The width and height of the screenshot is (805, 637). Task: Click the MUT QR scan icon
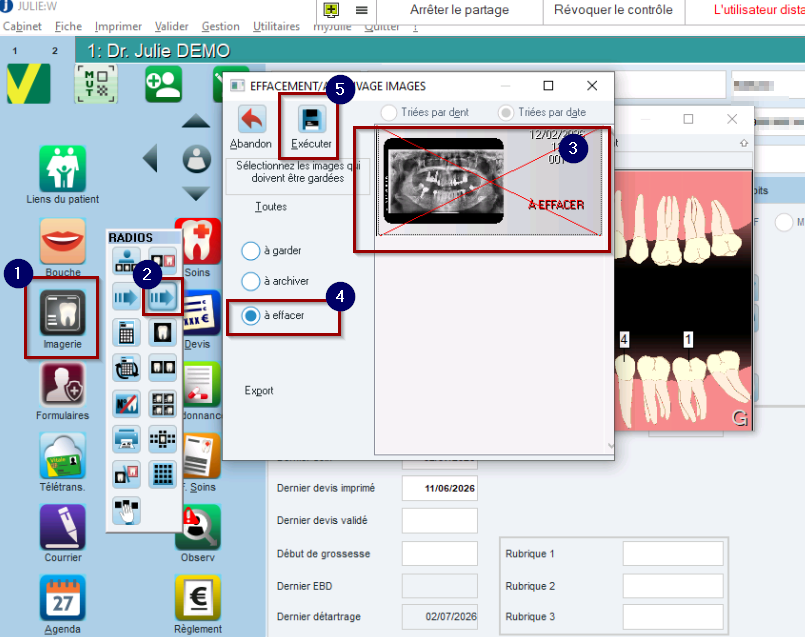click(96, 84)
